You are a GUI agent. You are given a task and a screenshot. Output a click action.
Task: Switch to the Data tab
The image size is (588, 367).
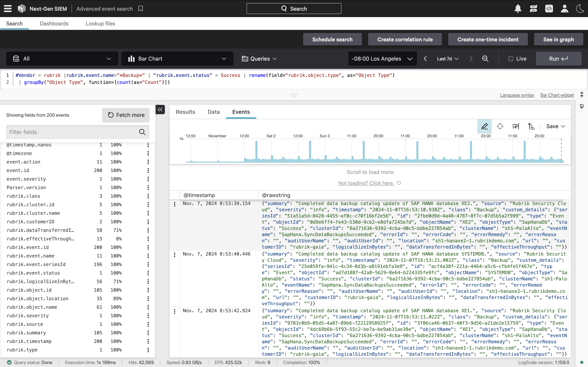click(214, 112)
